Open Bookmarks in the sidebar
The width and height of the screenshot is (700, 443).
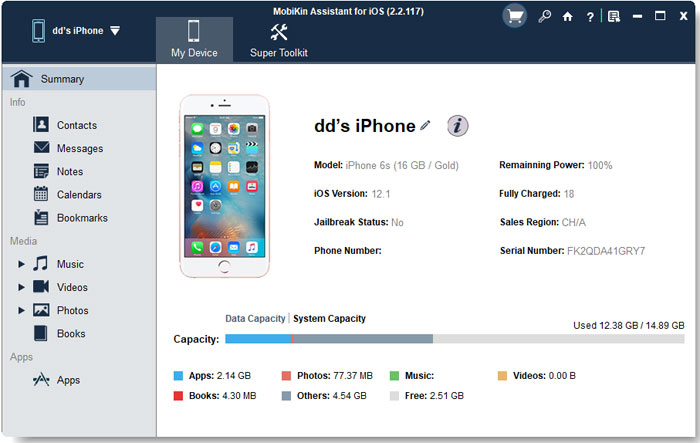(82, 218)
